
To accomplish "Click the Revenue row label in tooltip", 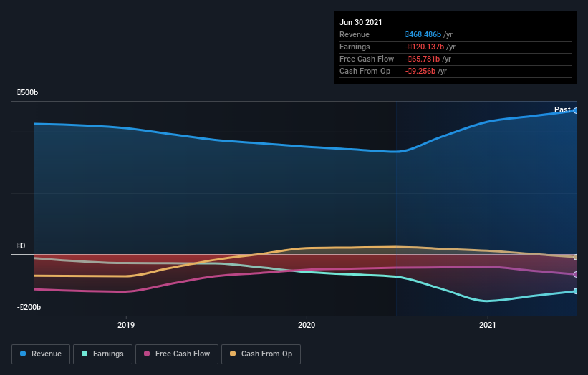I will pyautogui.click(x=355, y=34).
